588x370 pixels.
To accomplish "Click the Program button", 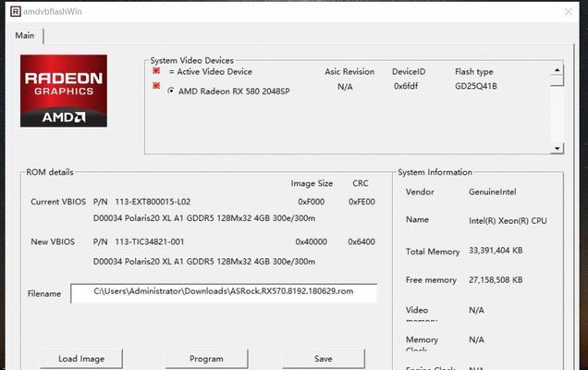I will 206,359.
